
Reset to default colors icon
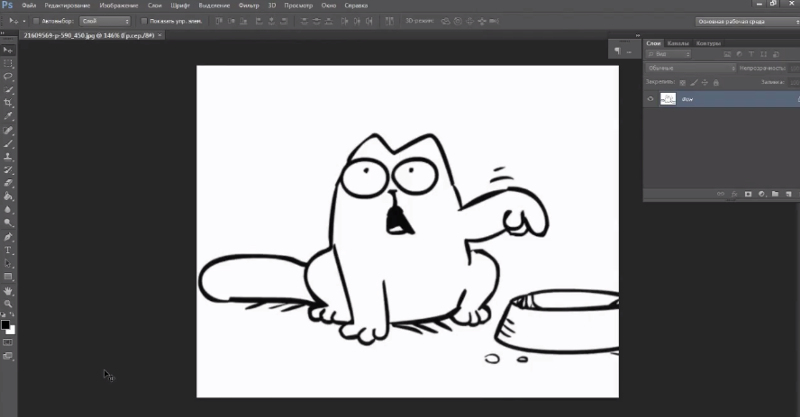[x=4, y=314]
